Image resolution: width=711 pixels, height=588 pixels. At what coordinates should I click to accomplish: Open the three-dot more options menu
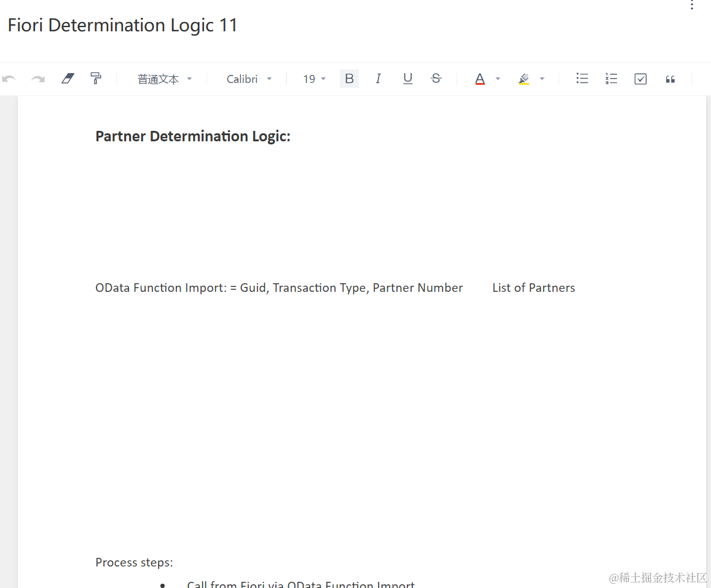pos(692,4)
